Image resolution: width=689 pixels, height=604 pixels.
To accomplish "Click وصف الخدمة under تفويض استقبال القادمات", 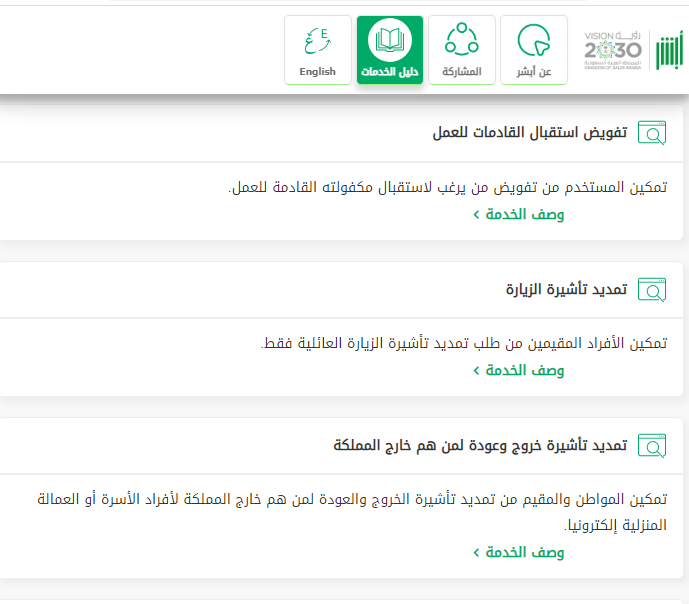I will [524, 214].
